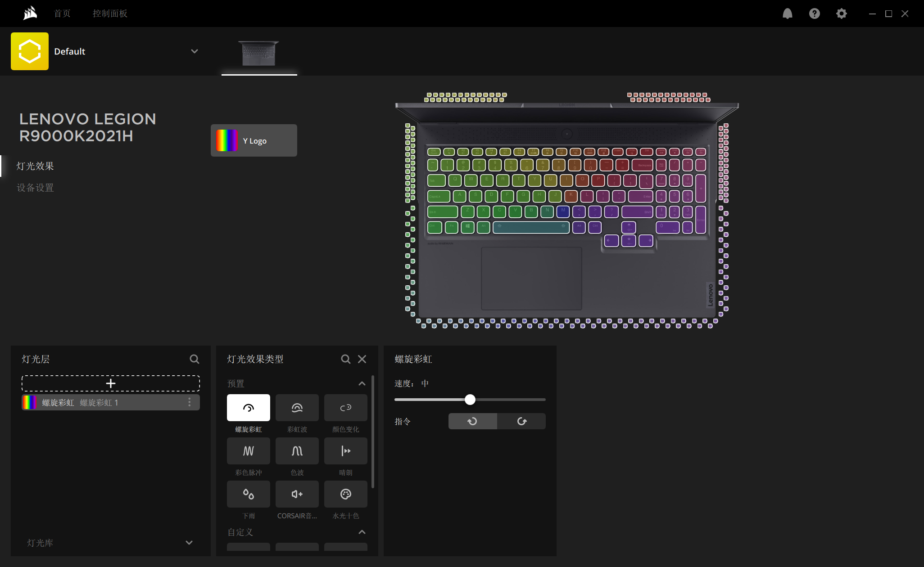Viewport: 924px width, 567px height.
Task: Select the 下雨 rain effect icon
Action: pos(248,494)
